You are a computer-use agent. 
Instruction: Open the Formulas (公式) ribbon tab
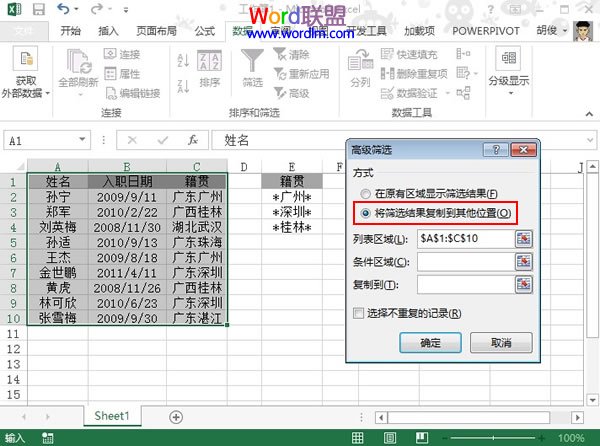point(205,31)
